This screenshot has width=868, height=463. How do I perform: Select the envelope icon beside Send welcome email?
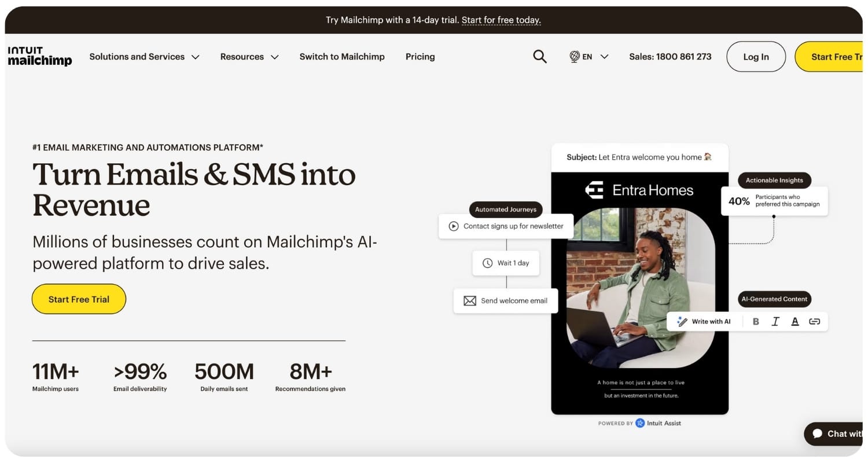469,300
